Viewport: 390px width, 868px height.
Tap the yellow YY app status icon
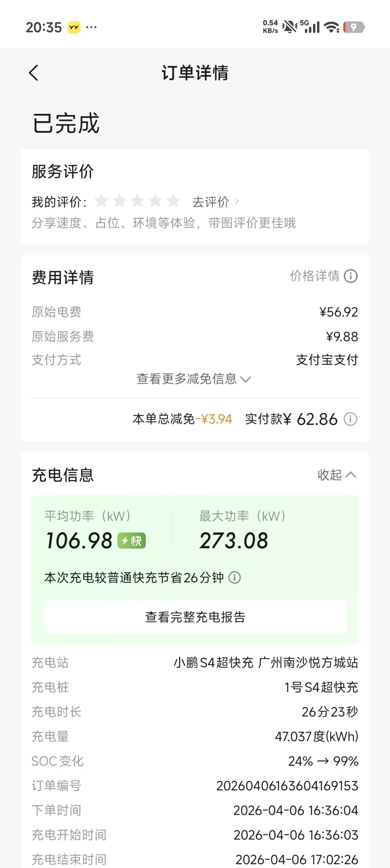click(x=74, y=27)
